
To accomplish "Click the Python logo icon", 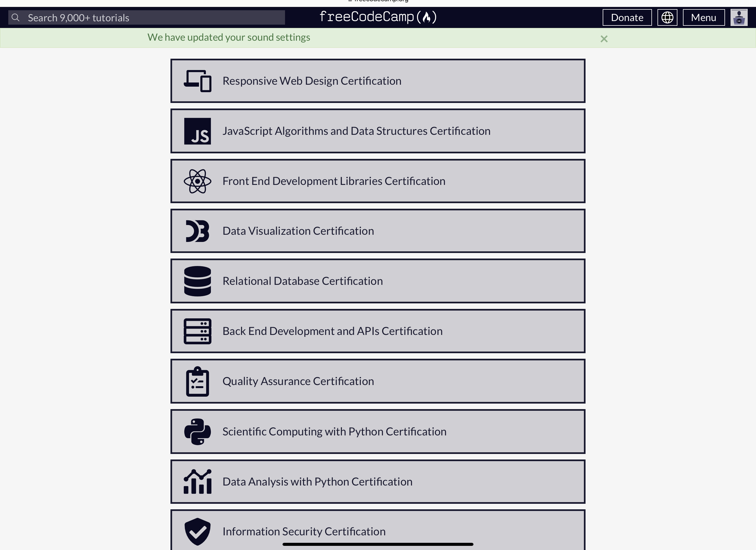I will [x=197, y=431].
